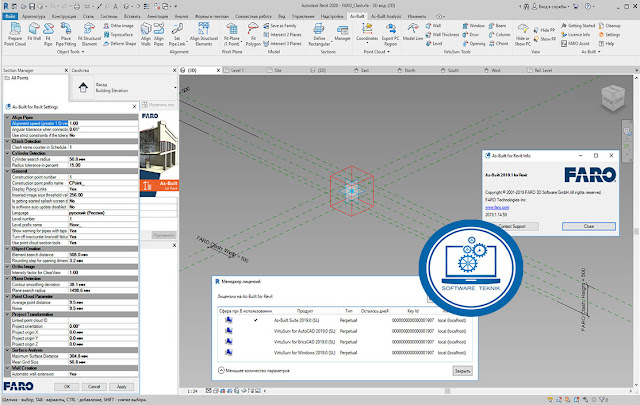Image resolution: width=640 pixels, height=405 pixels.
Task: Open the Ortho Image tool
Action: (118, 26)
